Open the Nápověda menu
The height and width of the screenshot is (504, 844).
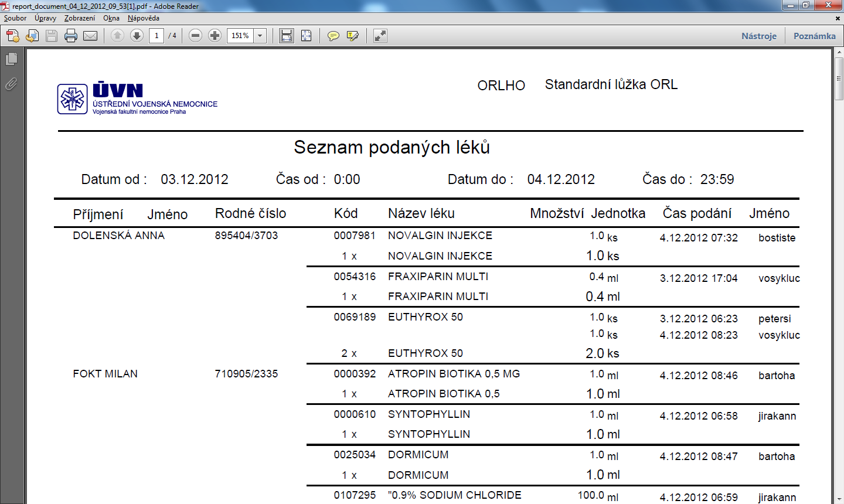click(144, 18)
